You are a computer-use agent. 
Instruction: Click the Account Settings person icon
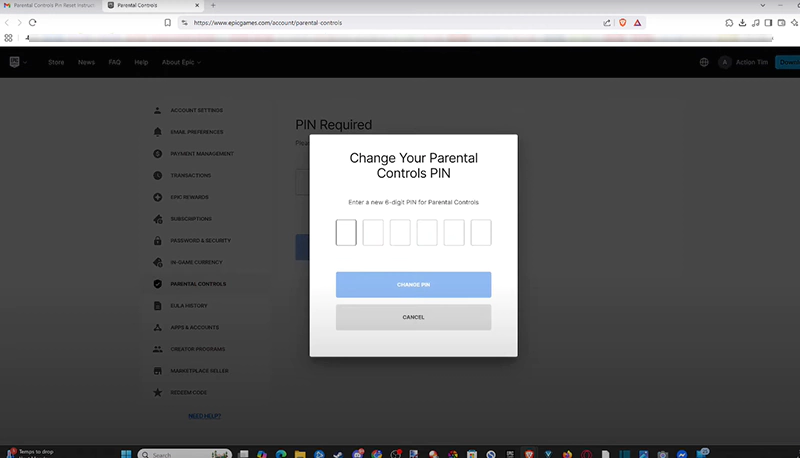coord(158,110)
